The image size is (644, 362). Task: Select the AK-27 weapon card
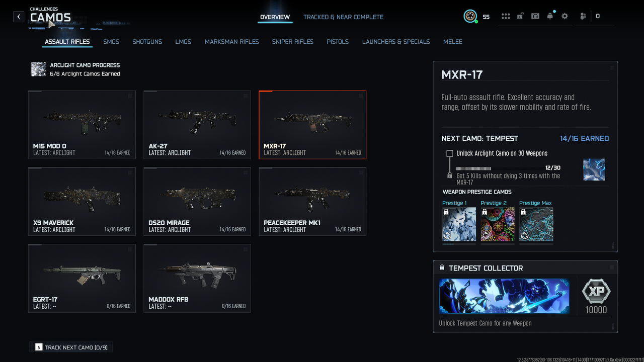point(197,125)
